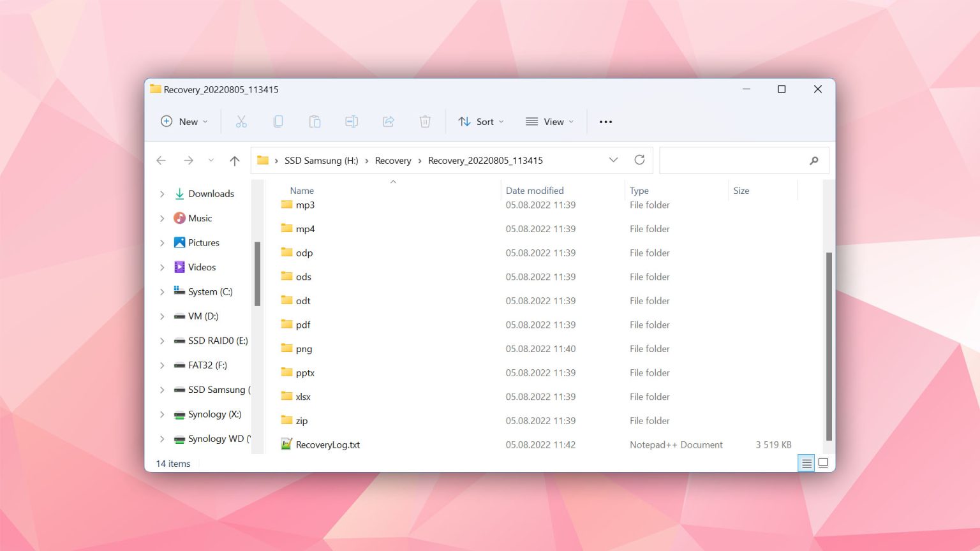Viewport: 980px width, 551px height.
Task: Switch to large thumbnails layout view
Action: pos(823,462)
